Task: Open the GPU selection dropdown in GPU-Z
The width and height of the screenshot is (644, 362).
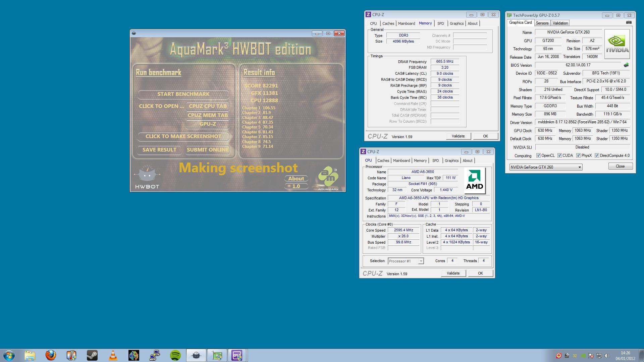Action: [x=546, y=167]
